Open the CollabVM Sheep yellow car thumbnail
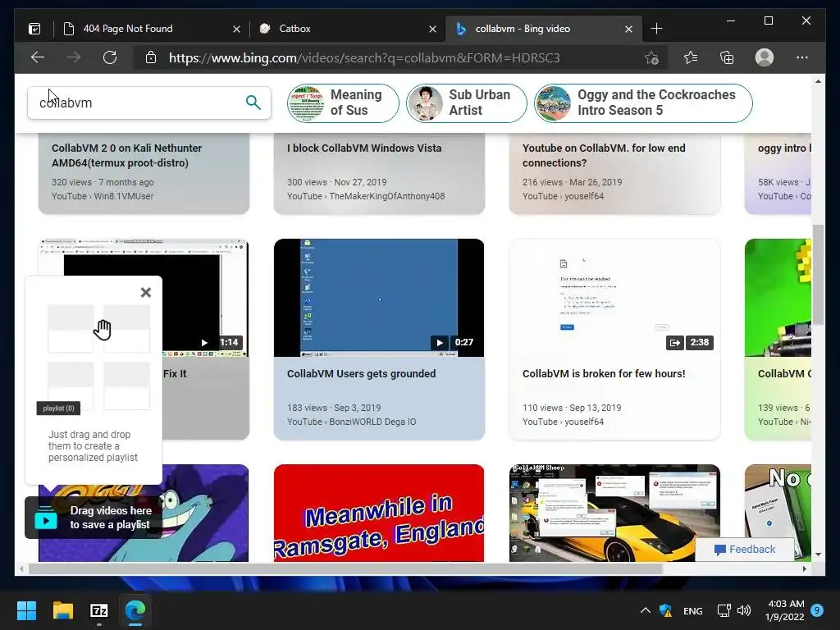 614,513
